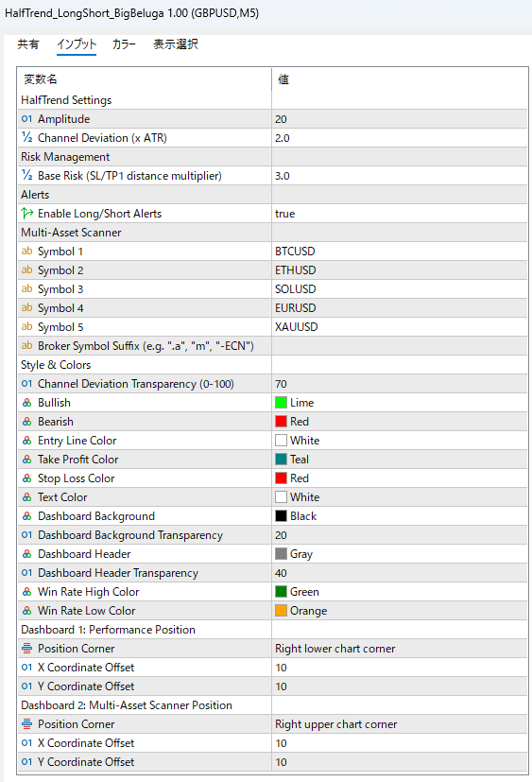The width and height of the screenshot is (532, 782).
Task: Click the color icon beside Win Rate Low Color
Action: pyautogui.click(x=26, y=611)
